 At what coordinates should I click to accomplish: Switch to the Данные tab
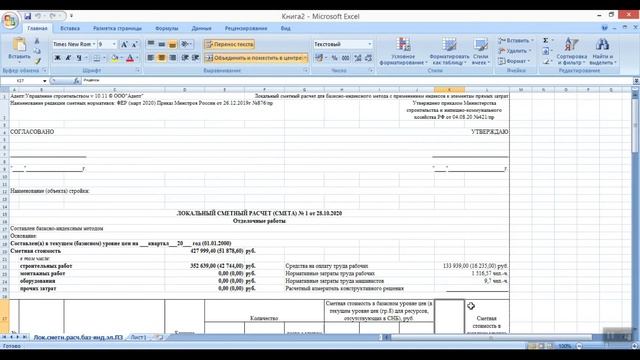[201, 28]
